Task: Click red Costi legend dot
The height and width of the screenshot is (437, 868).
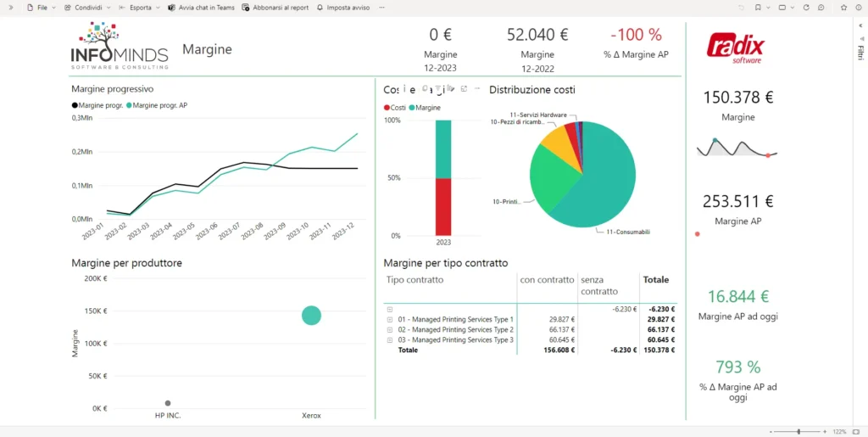Action: (387, 108)
